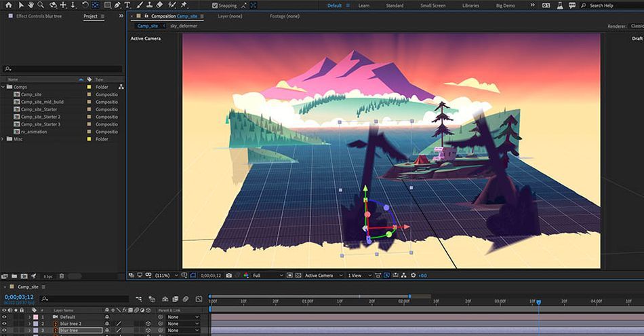Click the Home icon in the toolbar
Viewport: 644px width, 336px height.
pyautogui.click(x=8, y=5)
